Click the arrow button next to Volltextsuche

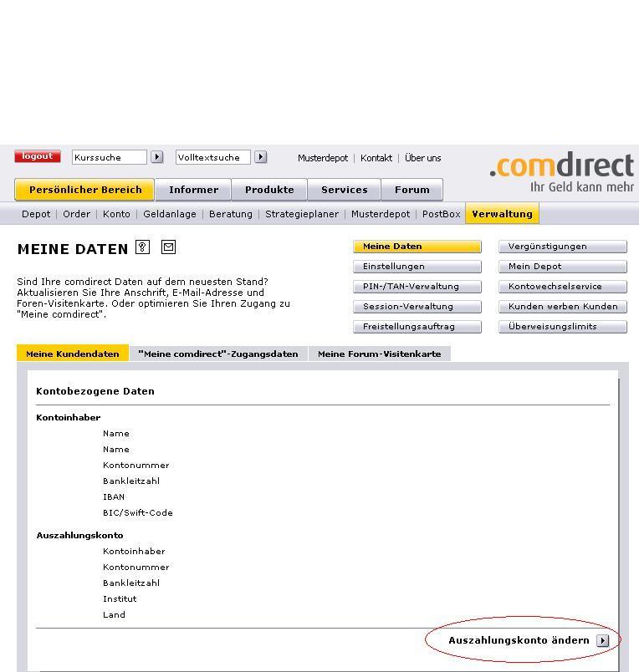pos(261,157)
